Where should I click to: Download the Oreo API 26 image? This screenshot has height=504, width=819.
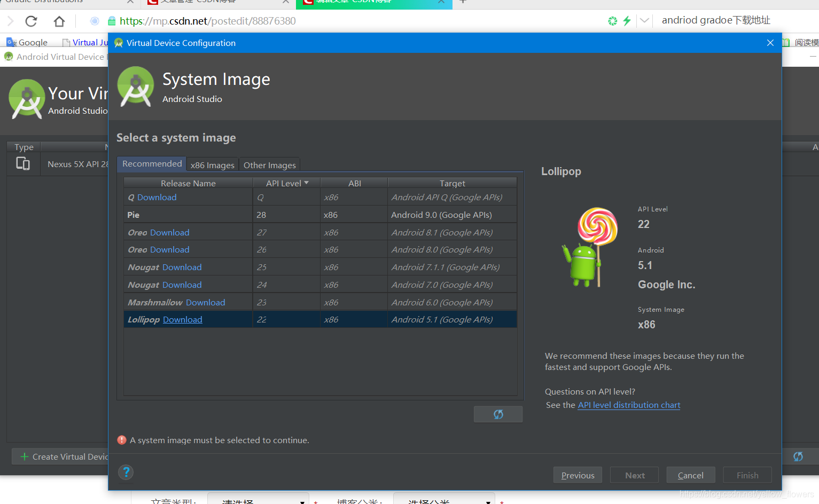[170, 249]
